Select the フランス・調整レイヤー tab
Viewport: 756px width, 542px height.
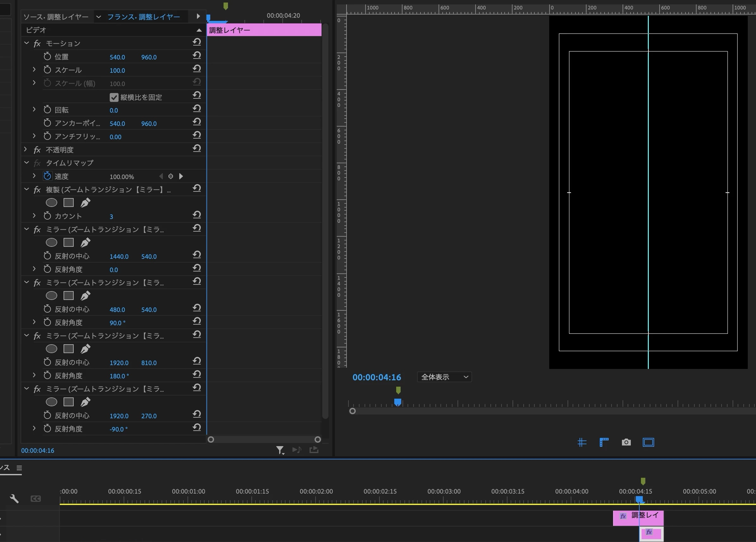tap(143, 17)
